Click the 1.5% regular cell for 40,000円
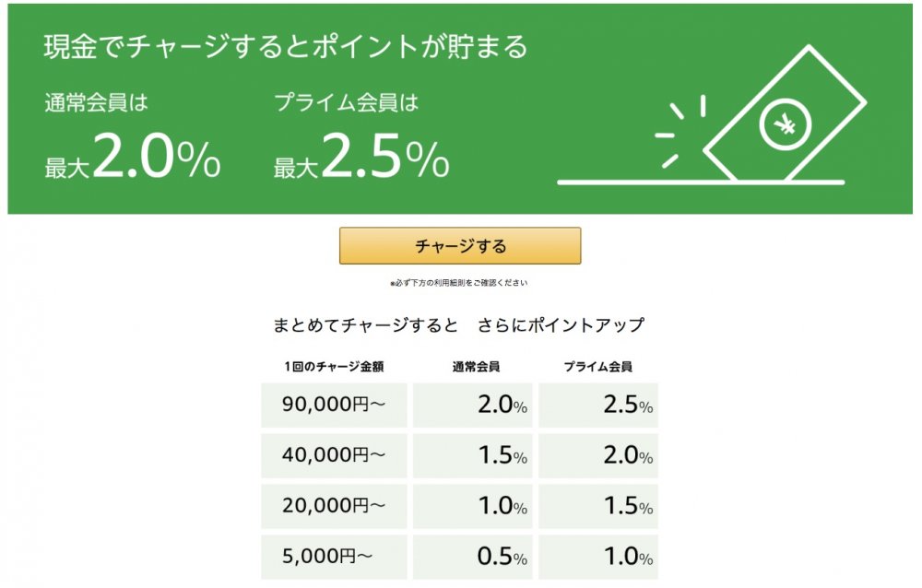The height and width of the screenshot is (588, 922). pos(473,455)
